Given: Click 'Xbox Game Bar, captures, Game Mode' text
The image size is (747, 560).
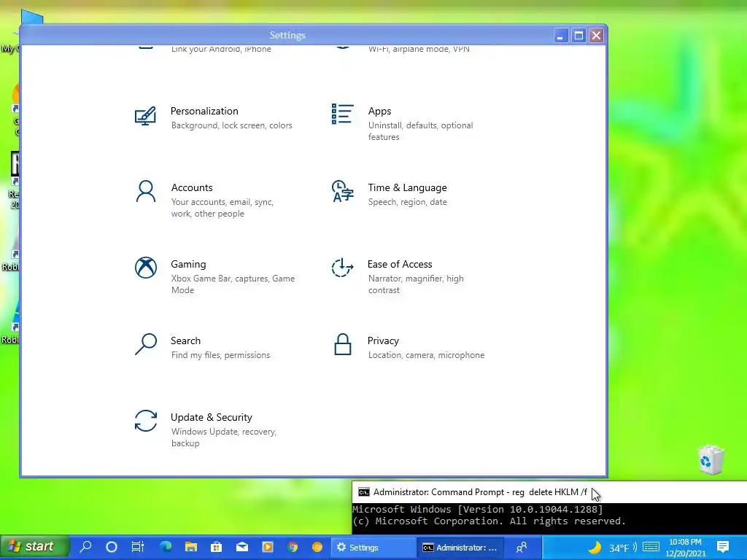Looking at the screenshot, I should 233,284.
